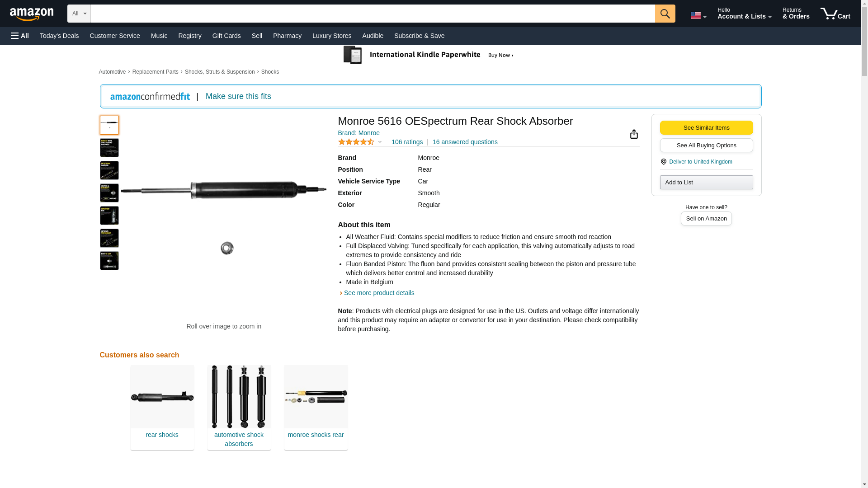Select Gift Cards from navigation bar
Screen dimensions: 868x488
(x=226, y=36)
